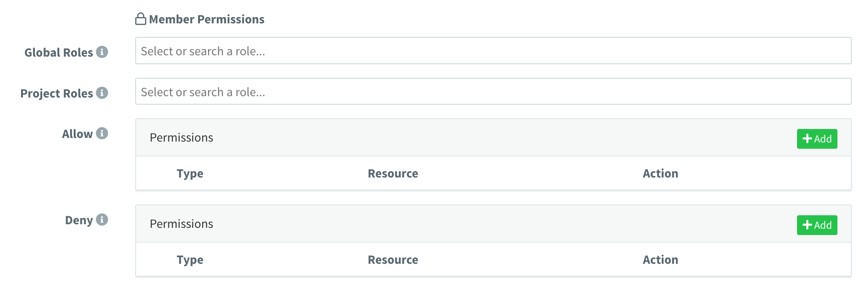
Task: Click the Type column header in Allow table
Action: point(190,173)
